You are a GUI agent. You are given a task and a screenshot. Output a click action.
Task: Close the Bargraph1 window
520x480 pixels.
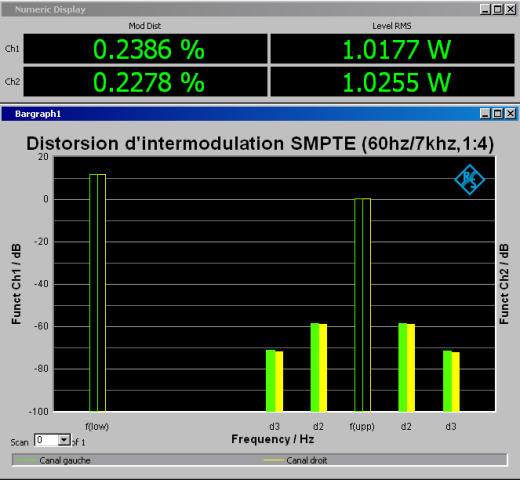click(510, 114)
